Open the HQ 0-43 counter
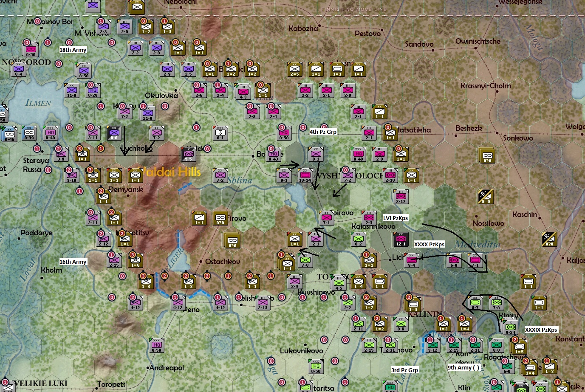The image size is (585, 392). 274,154
